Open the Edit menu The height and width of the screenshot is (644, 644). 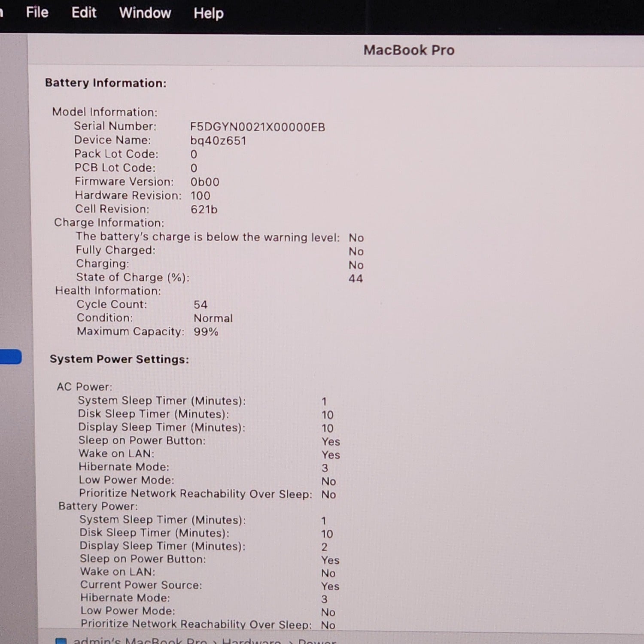[84, 12]
